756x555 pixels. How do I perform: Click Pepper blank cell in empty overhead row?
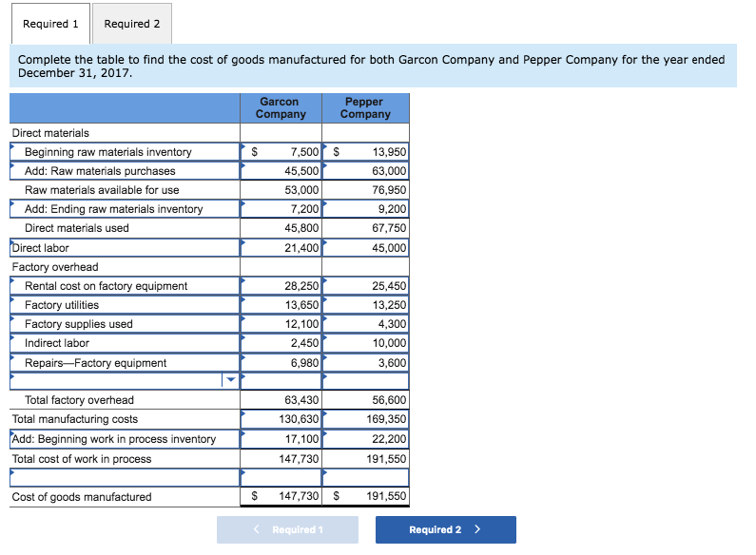365,380
